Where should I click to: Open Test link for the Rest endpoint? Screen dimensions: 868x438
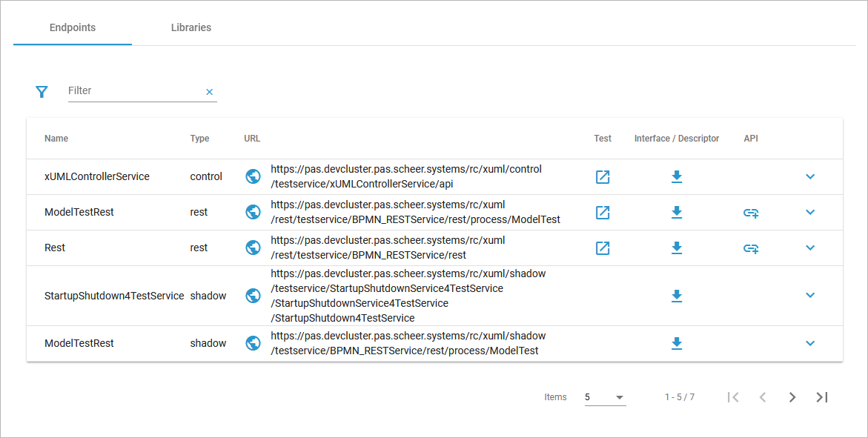603,248
